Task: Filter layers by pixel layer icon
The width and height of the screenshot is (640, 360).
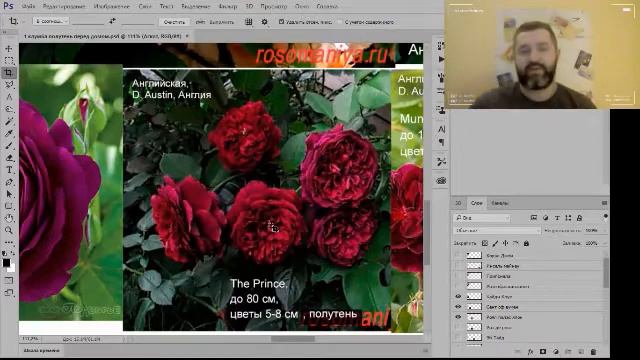Action: [x=534, y=218]
